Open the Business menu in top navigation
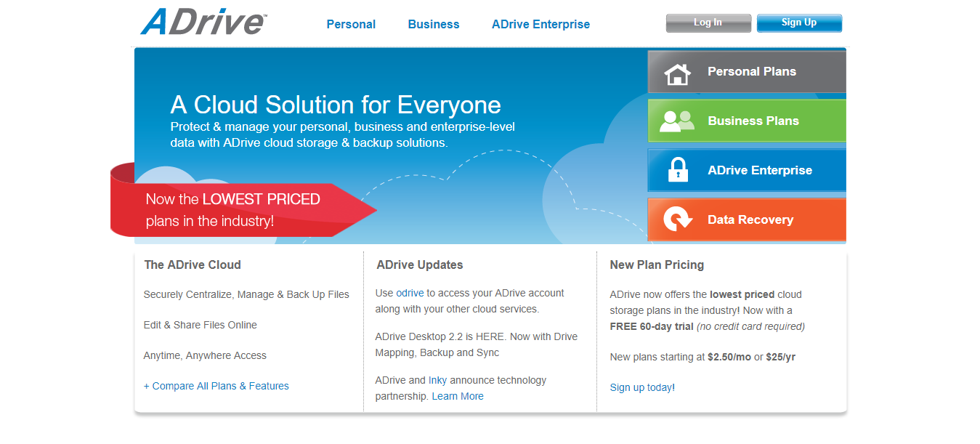980x444 pixels. tap(434, 25)
